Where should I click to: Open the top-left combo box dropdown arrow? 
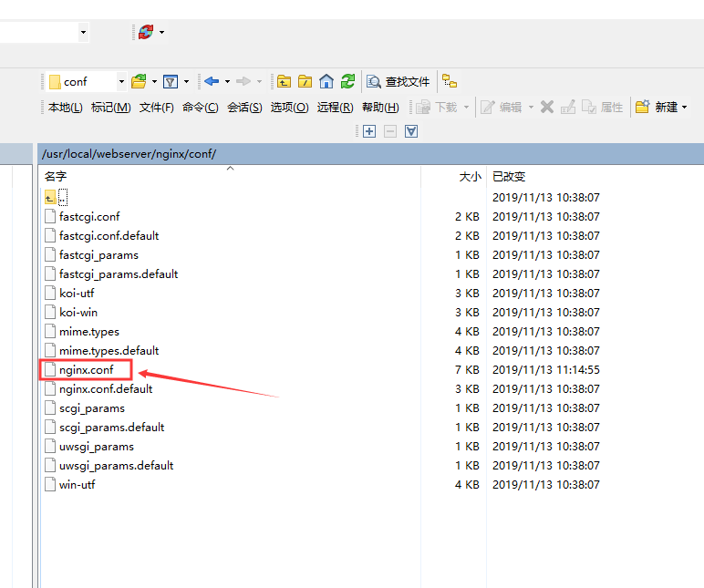83,32
